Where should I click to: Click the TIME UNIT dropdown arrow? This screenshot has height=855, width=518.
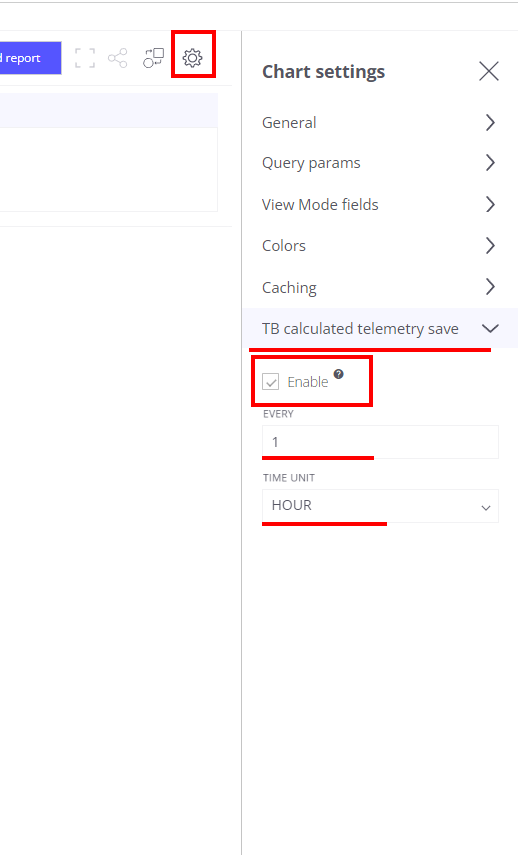tap(486, 508)
